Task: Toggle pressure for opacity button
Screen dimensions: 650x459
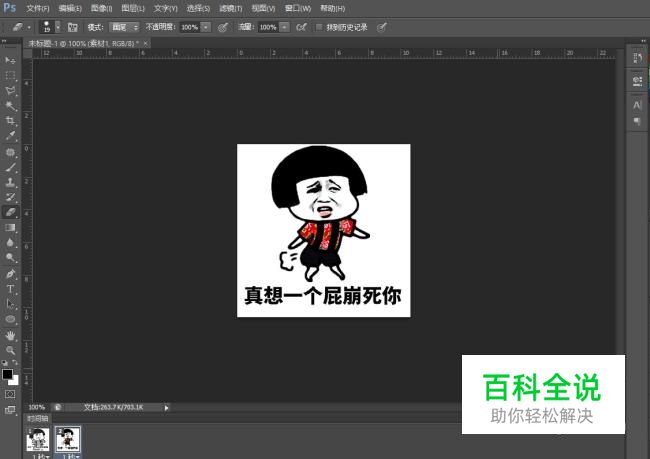Action: click(223, 27)
